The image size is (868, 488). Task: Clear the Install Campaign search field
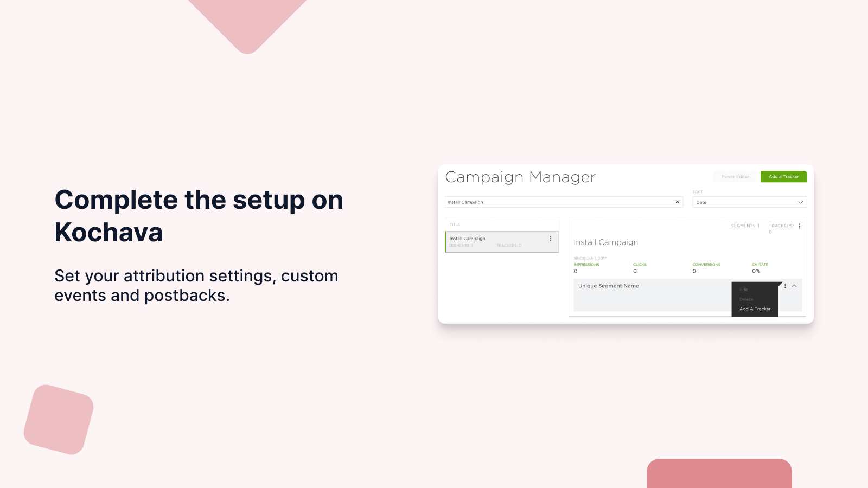point(677,202)
